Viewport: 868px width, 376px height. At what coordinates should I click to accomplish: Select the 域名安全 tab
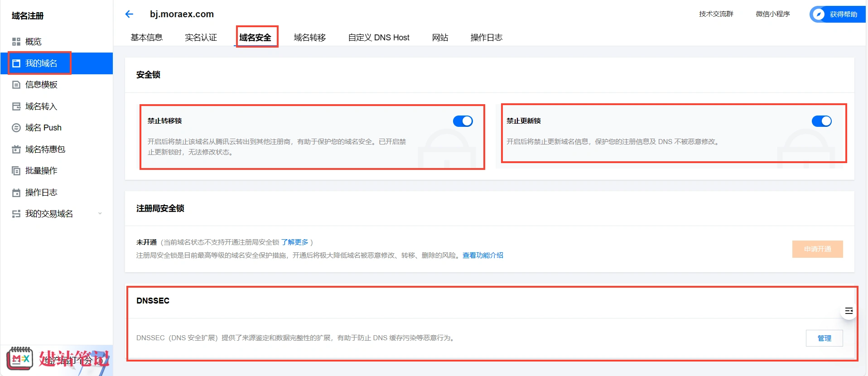[x=256, y=38]
